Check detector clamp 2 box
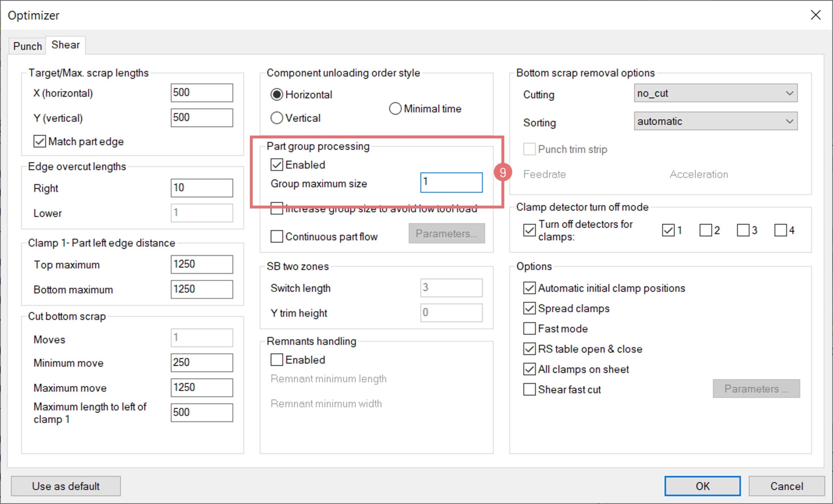The image size is (833, 504). tap(705, 231)
